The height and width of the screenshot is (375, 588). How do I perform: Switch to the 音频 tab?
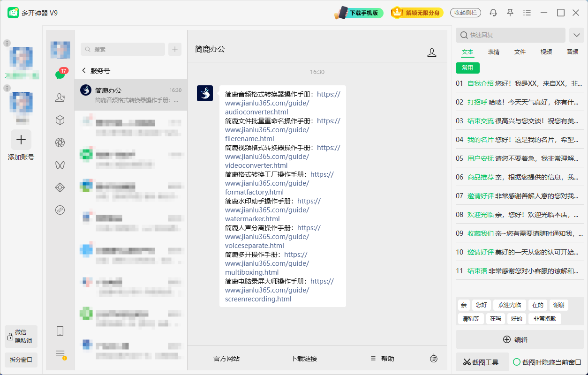click(x=572, y=52)
